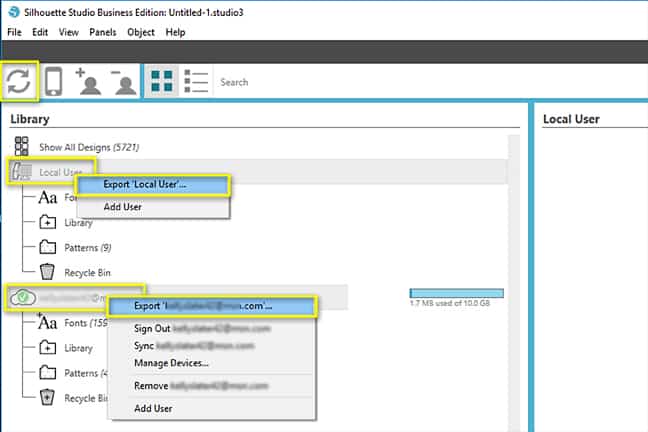Click the add user icon
Viewport: 648px width, 432px height.
pos(88,82)
